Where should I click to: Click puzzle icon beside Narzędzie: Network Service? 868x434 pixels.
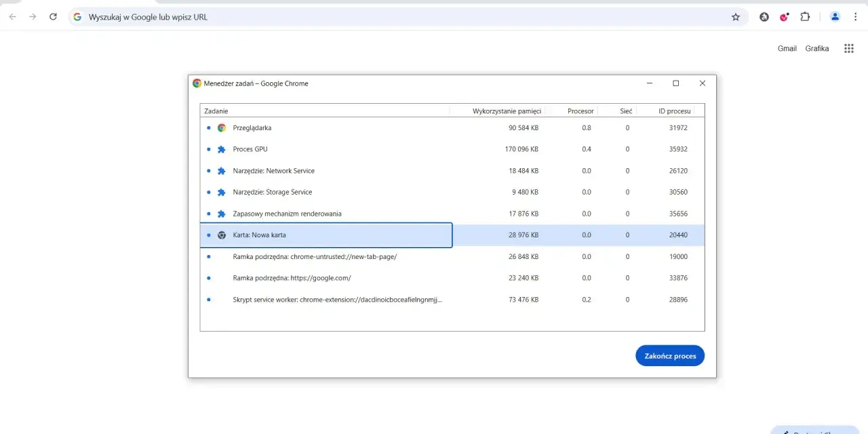pyautogui.click(x=221, y=171)
